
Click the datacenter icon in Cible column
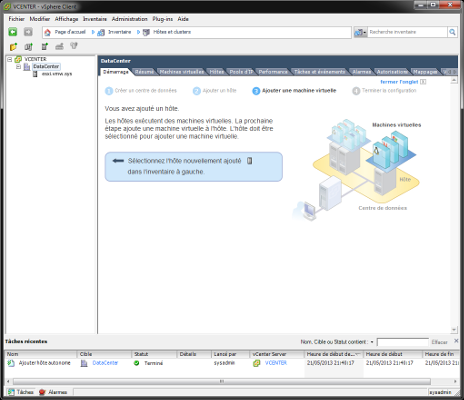pos(84,363)
